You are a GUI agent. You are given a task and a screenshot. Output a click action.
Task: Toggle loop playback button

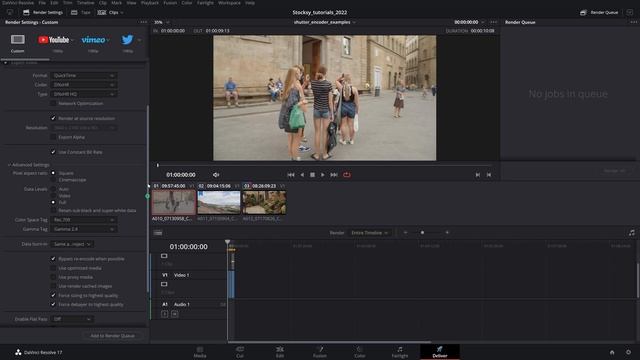click(x=347, y=175)
